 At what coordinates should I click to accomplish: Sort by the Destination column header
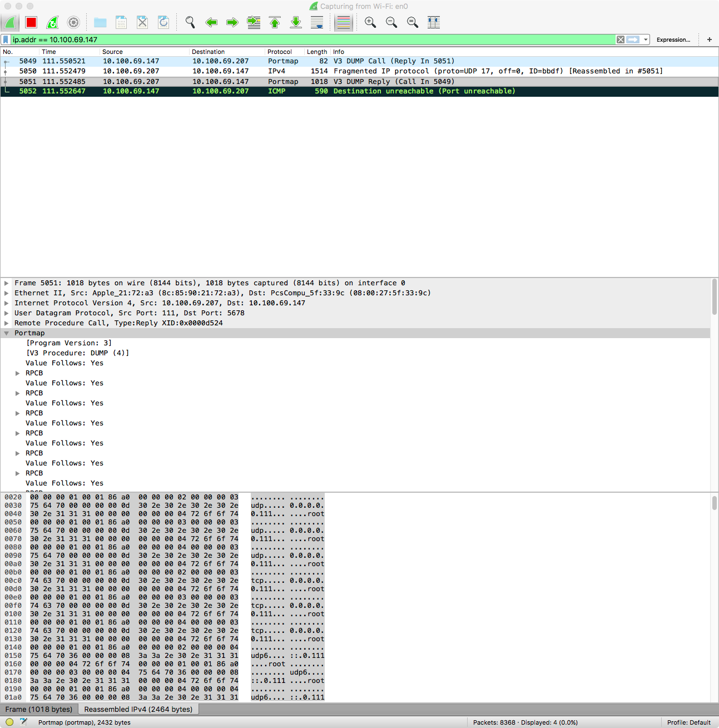227,52
